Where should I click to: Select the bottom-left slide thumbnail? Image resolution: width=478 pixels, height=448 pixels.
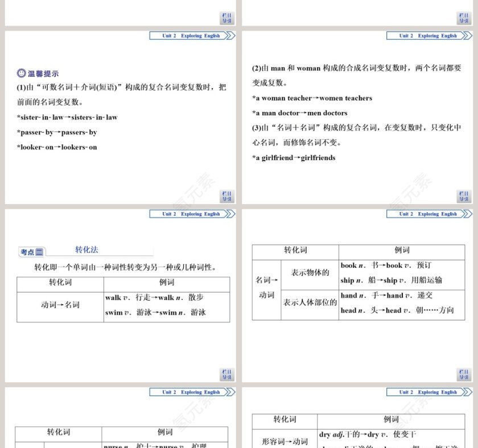tap(119, 418)
